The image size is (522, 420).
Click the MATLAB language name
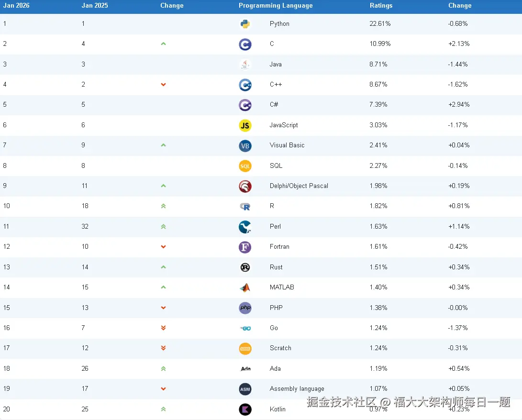coord(282,287)
